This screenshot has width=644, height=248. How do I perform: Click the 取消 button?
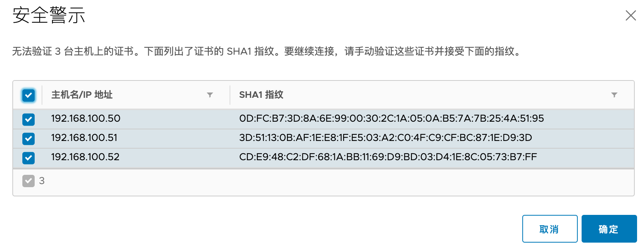click(550, 229)
